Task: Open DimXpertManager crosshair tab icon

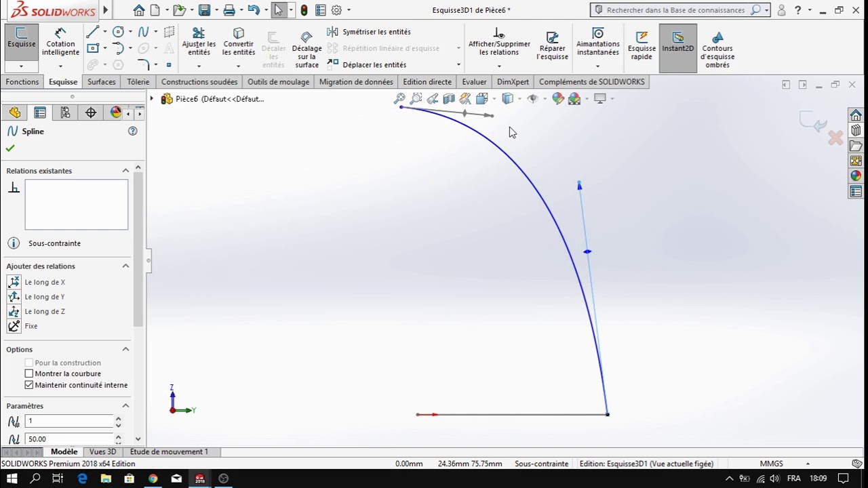Action: click(90, 113)
